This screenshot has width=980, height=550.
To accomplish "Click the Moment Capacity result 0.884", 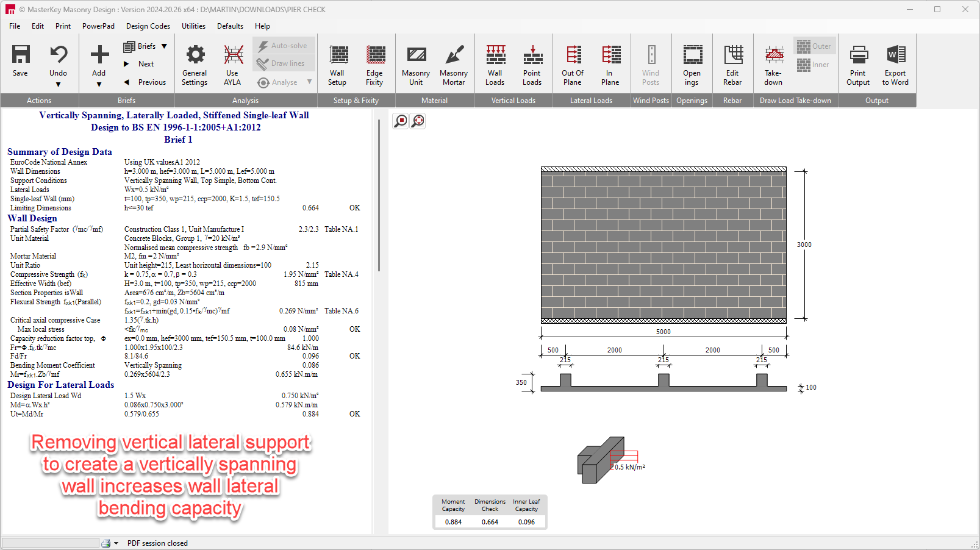I will tap(453, 522).
